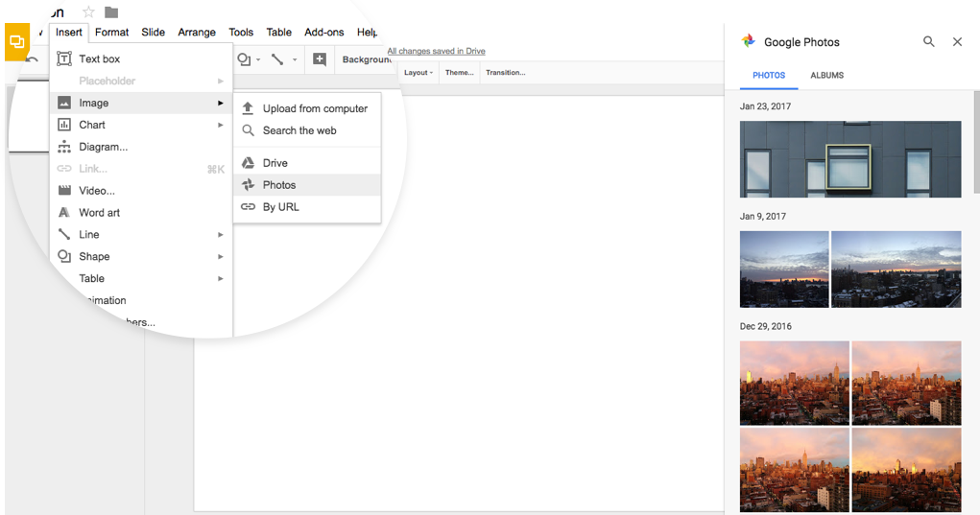Open the Slide menu
The height and width of the screenshot is (515, 980).
154,32
